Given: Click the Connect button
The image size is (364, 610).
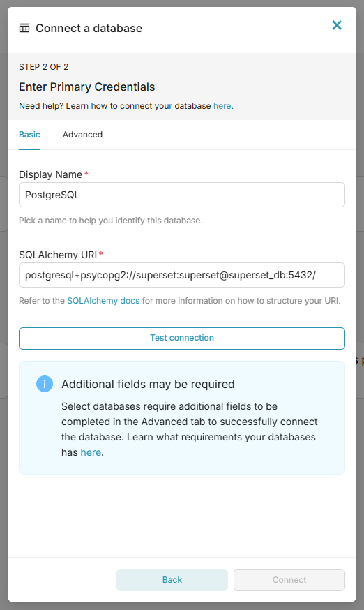Looking at the screenshot, I should coord(289,580).
